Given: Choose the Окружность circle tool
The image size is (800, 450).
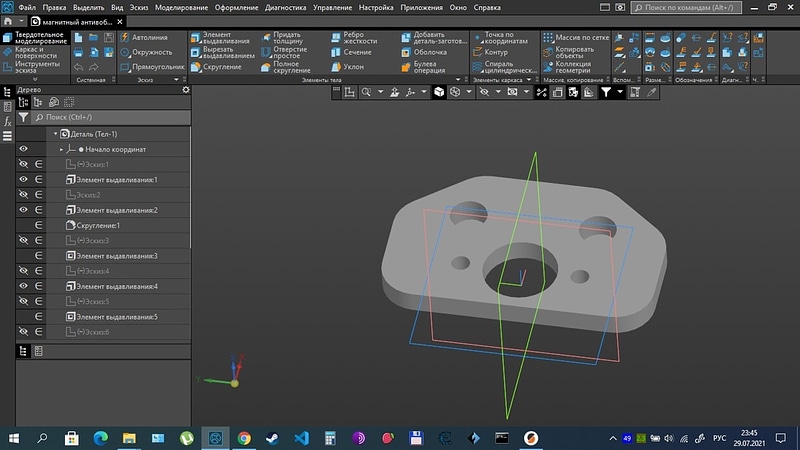Looking at the screenshot, I should 146,52.
